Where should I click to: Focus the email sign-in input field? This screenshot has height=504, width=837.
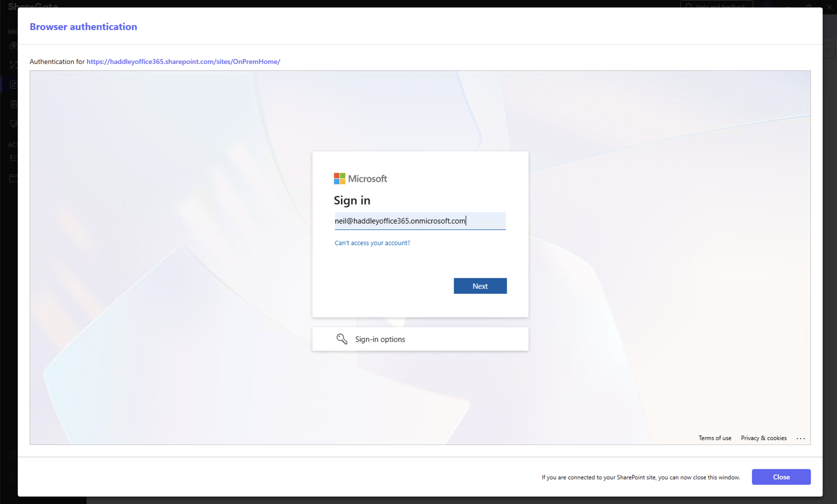420,221
